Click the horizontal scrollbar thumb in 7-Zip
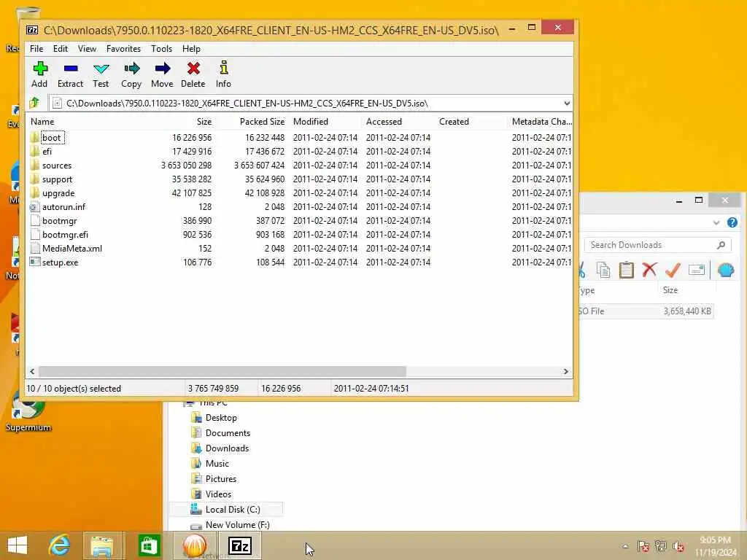The image size is (747, 560). [222, 371]
